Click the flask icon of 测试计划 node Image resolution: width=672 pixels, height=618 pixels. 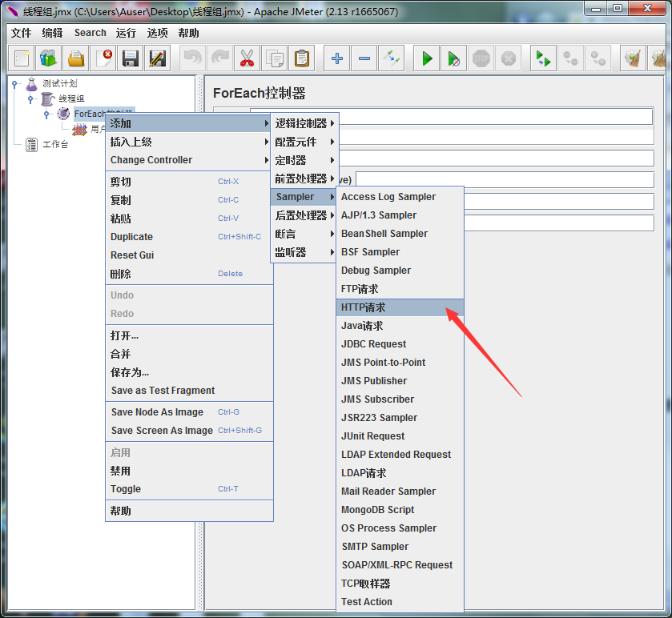click(x=32, y=83)
